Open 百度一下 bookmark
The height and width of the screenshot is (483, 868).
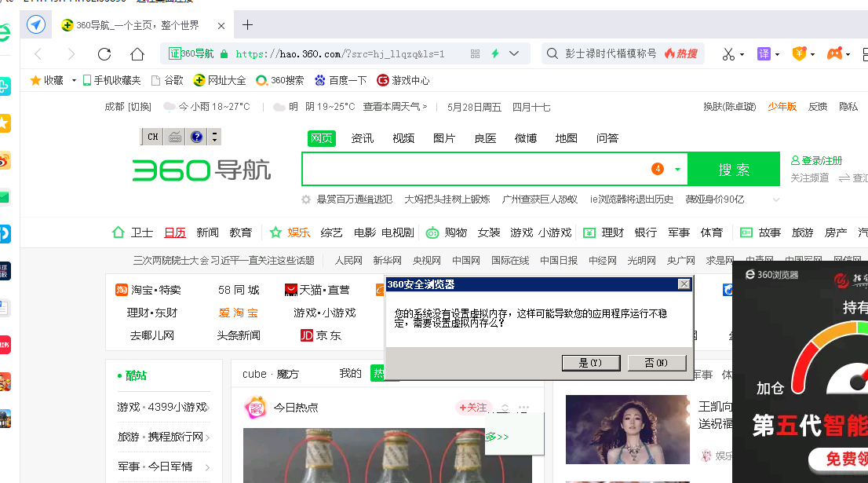[341, 80]
